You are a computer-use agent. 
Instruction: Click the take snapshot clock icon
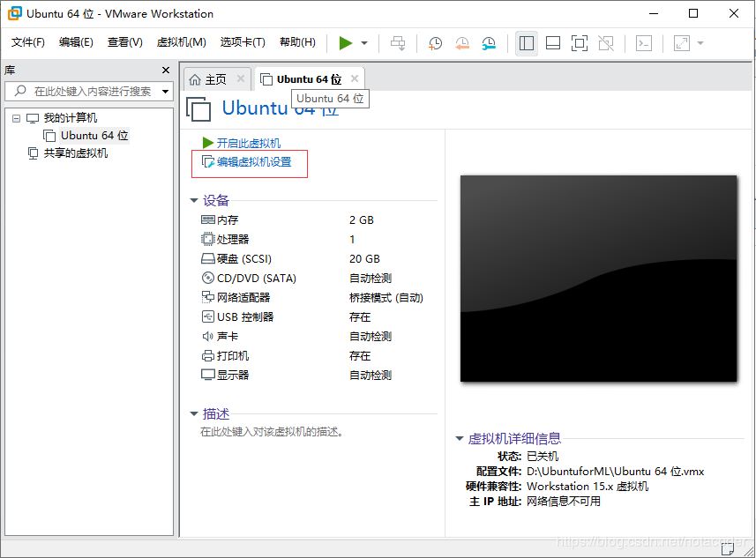click(x=435, y=42)
